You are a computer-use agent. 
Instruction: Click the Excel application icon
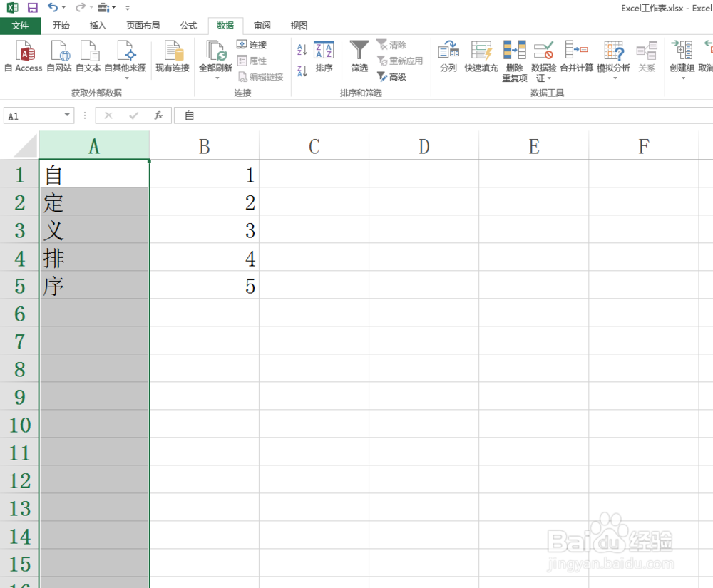[x=12, y=8]
